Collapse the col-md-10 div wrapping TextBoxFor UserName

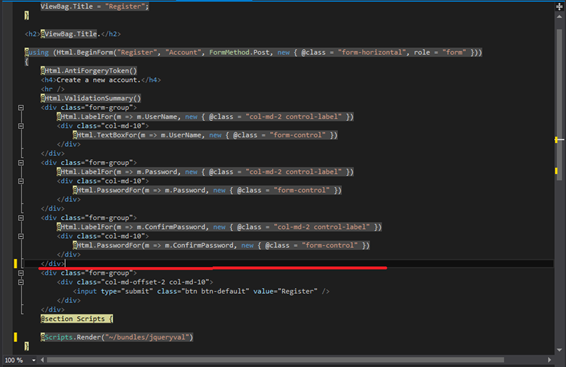click(x=21, y=126)
